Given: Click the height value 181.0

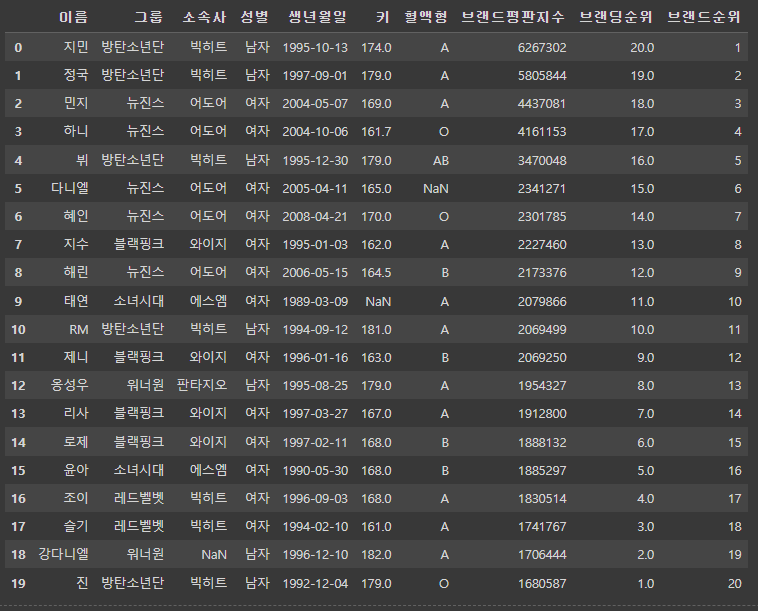Looking at the screenshot, I should point(376,330).
